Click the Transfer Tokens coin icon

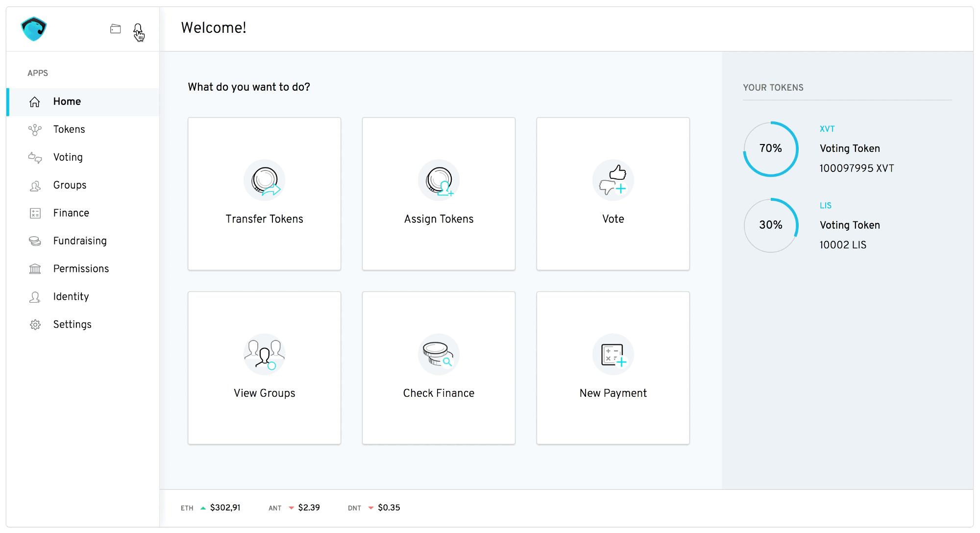click(265, 180)
